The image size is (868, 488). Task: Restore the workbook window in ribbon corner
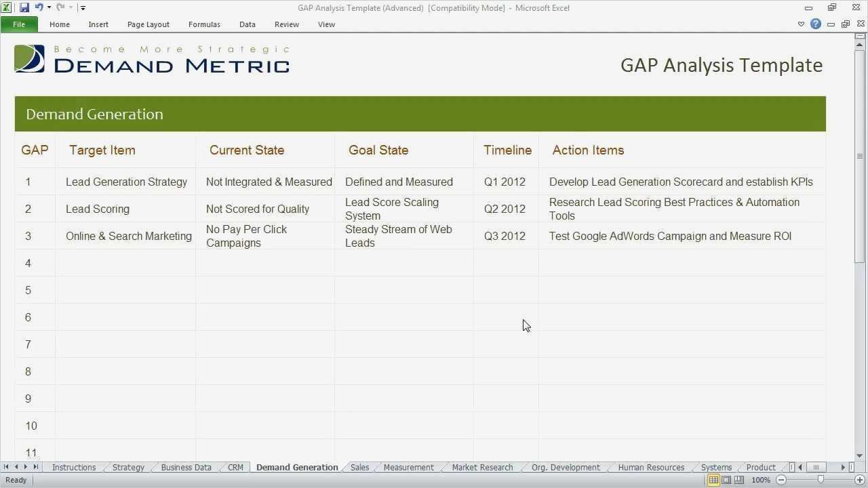coord(846,24)
